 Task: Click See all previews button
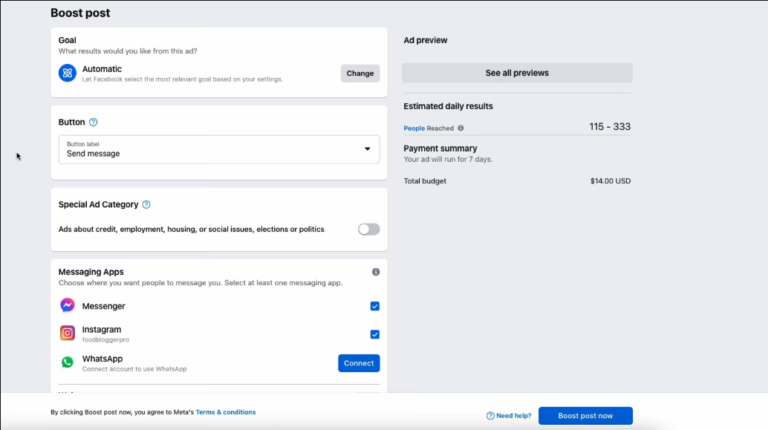pyautogui.click(x=517, y=73)
